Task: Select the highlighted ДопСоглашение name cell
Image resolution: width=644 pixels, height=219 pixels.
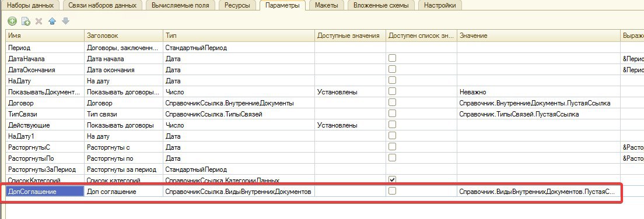Action: tap(45, 192)
